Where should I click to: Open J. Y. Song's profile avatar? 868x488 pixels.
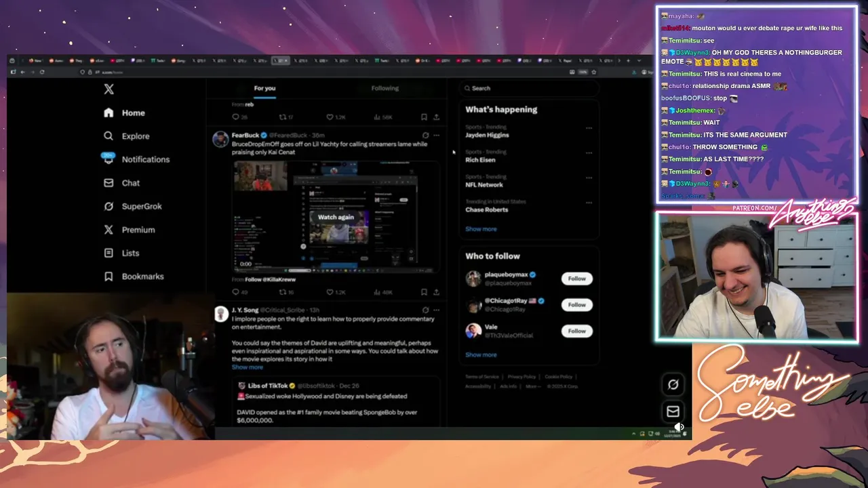pos(220,314)
